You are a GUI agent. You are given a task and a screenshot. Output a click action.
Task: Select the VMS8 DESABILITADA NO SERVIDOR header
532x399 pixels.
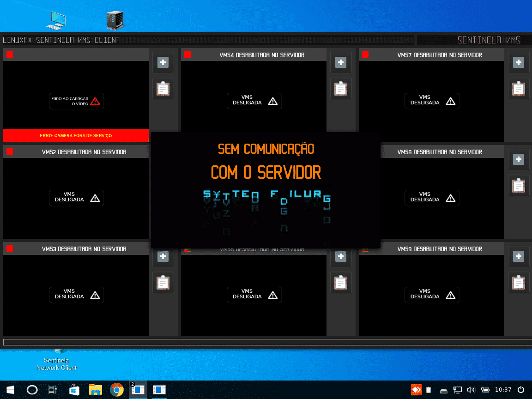tap(439, 152)
